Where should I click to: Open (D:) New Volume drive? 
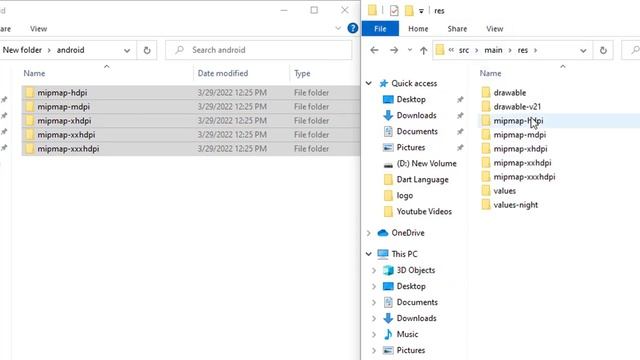coord(426,163)
